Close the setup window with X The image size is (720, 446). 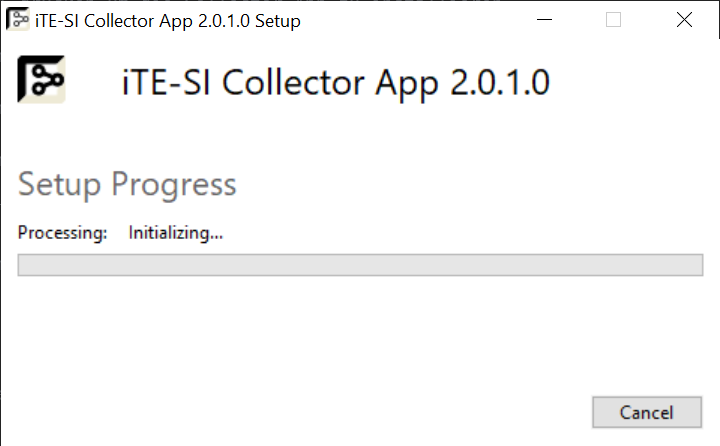click(685, 20)
